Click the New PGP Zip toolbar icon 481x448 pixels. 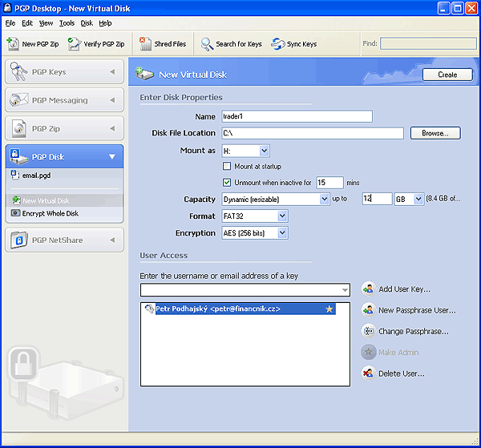(14, 44)
